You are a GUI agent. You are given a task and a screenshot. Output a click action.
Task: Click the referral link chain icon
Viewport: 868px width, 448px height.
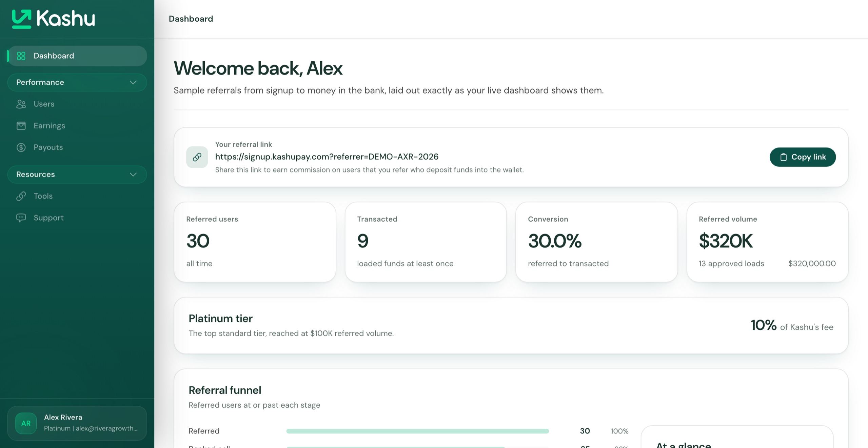(197, 157)
